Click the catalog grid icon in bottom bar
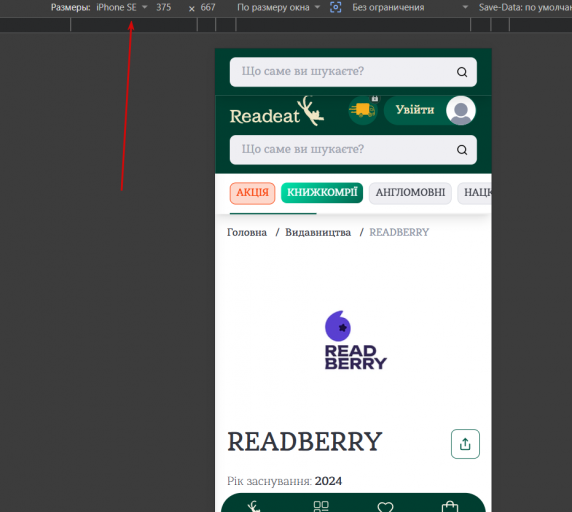 click(x=321, y=506)
